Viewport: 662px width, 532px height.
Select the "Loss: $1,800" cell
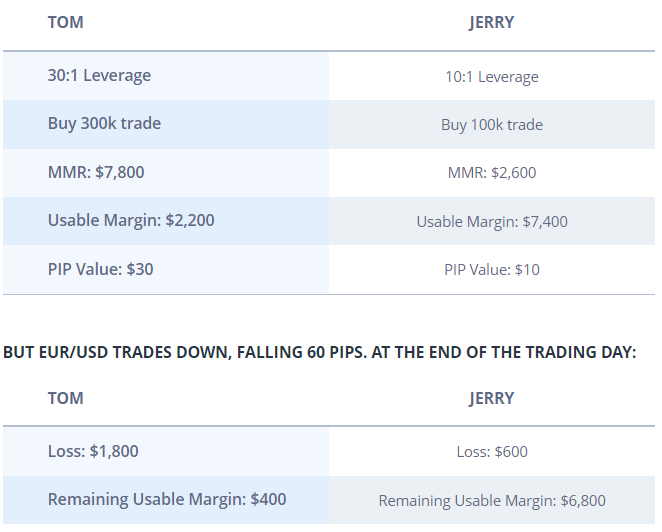93,451
